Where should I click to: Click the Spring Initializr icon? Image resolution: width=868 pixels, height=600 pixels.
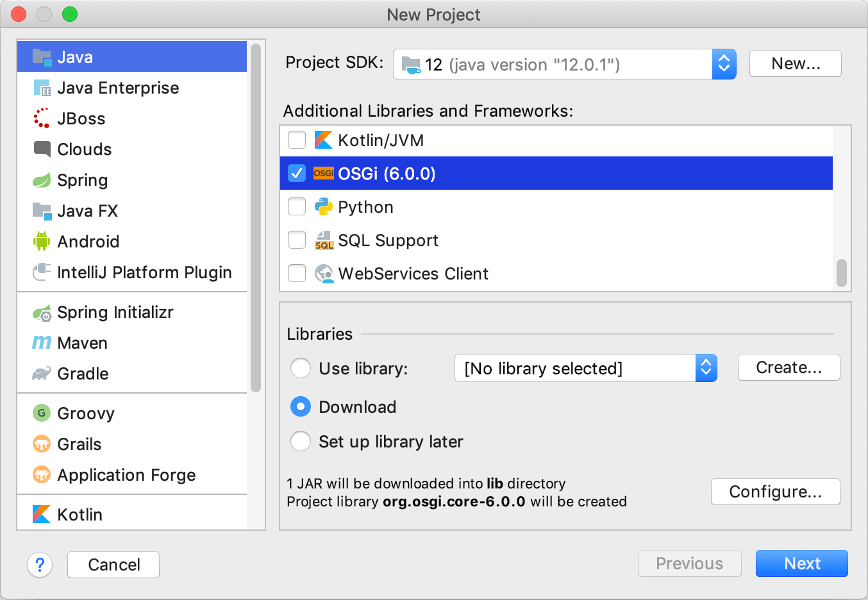tap(42, 313)
